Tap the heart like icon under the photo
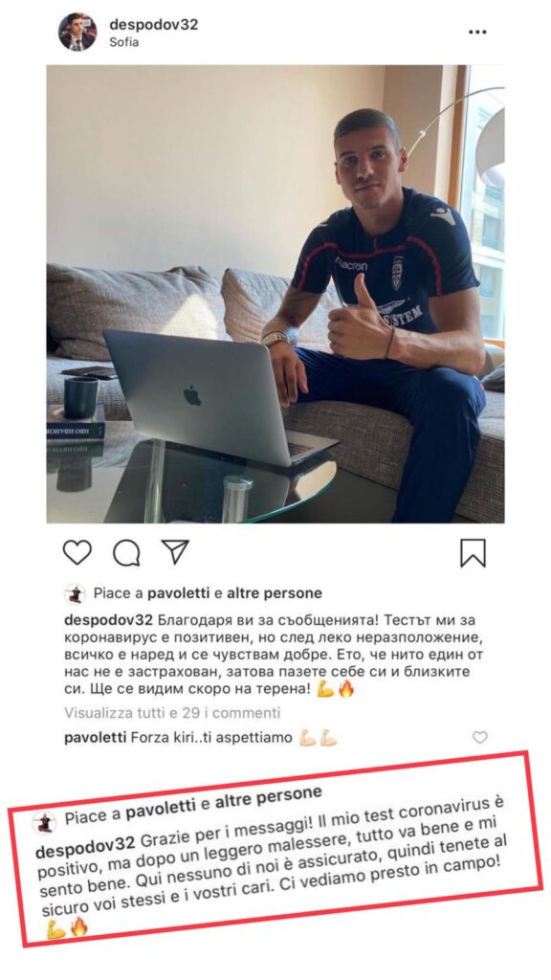The width and height of the screenshot is (551, 980). (x=77, y=552)
